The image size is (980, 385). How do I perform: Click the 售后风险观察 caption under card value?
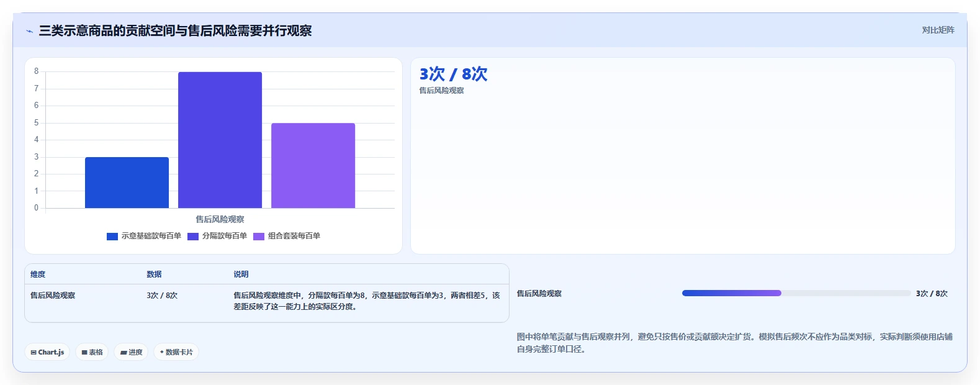click(x=441, y=91)
